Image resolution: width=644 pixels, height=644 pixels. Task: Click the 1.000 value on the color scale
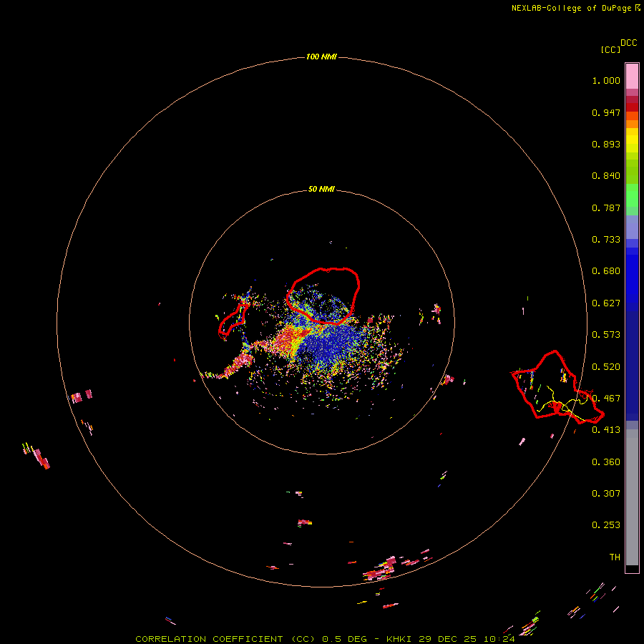(606, 80)
